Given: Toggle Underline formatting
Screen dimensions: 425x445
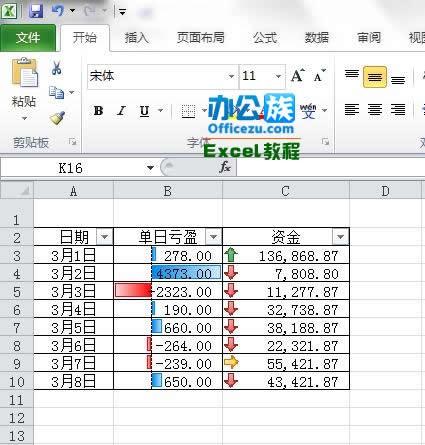Looking at the screenshot, I should (144, 111).
